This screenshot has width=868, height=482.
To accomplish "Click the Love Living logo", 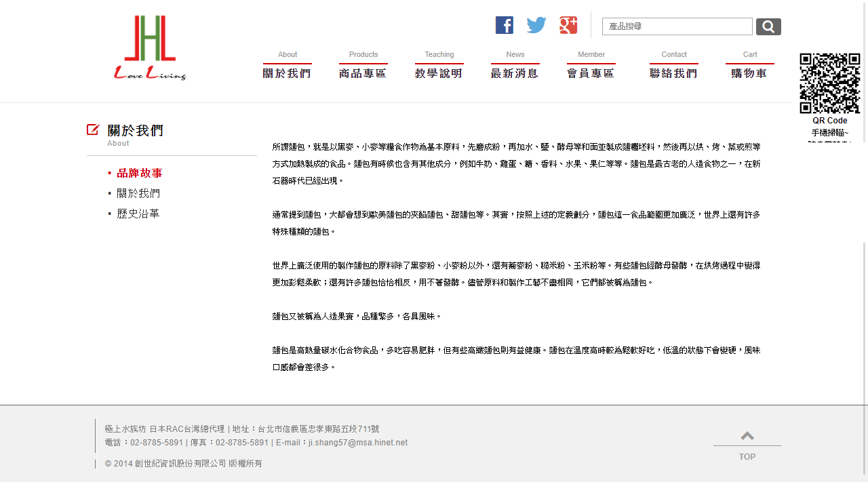I will pyautogui.click(x=150, y=47).
